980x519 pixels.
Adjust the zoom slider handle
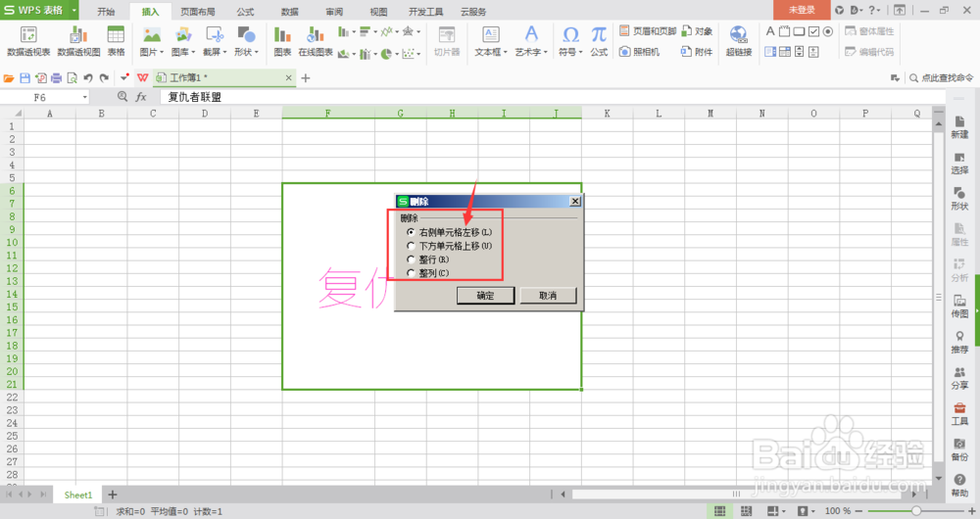tap(915, 511)
